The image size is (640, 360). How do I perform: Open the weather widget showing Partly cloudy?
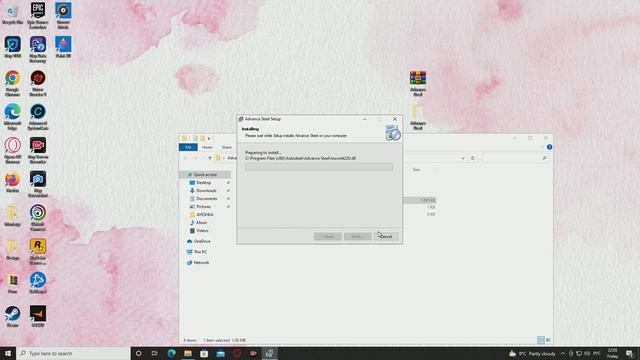[x=532, y=353]
